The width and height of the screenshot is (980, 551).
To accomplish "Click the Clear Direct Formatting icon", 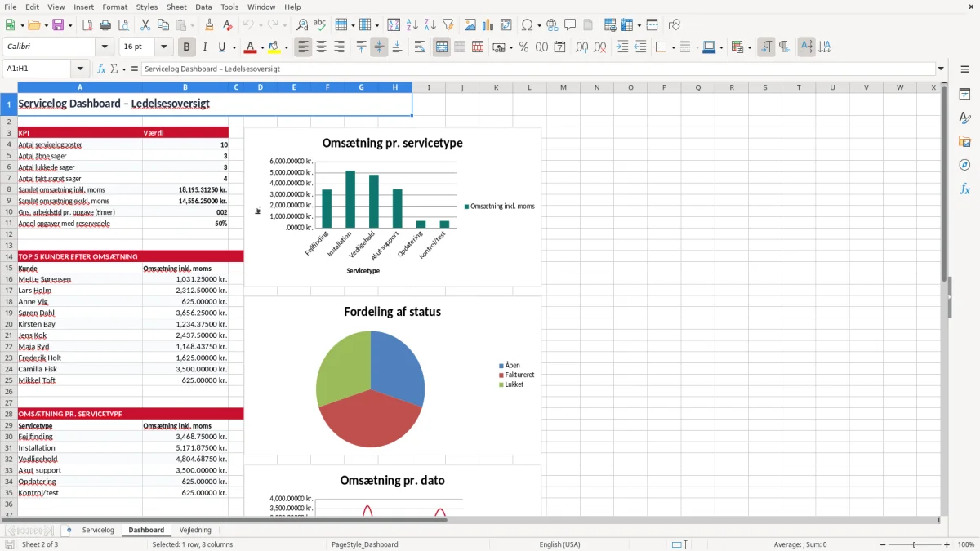I will (x=228, y=25).
